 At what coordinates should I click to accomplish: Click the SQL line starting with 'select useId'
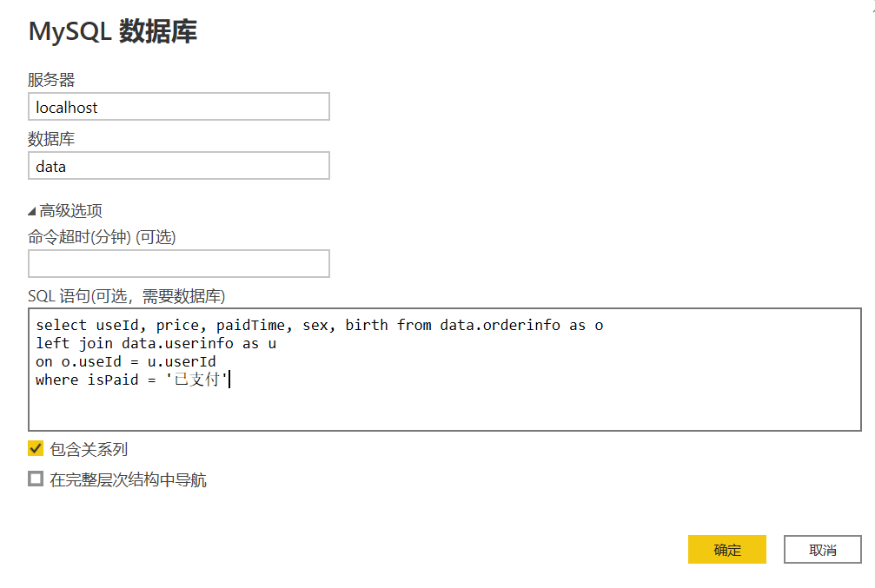pos(319,325)
